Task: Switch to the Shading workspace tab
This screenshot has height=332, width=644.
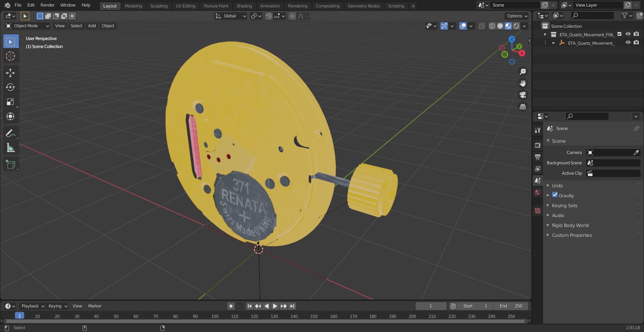Action: coord(244,6)
